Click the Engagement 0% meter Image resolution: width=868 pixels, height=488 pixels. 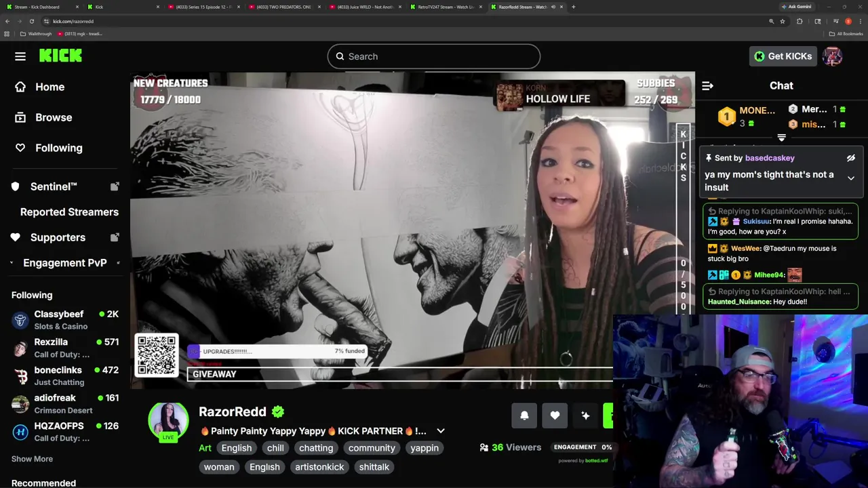(x=583, y=447)
